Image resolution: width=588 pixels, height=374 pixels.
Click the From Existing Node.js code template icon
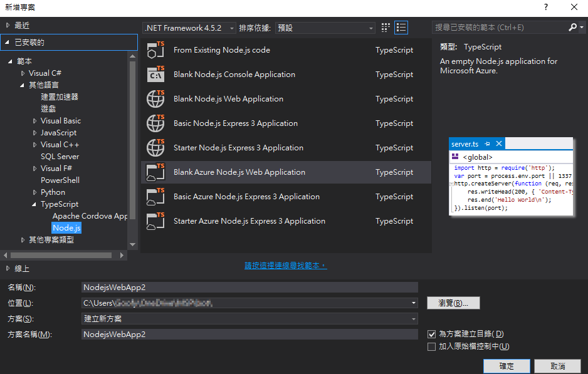[x=155, y=50]
